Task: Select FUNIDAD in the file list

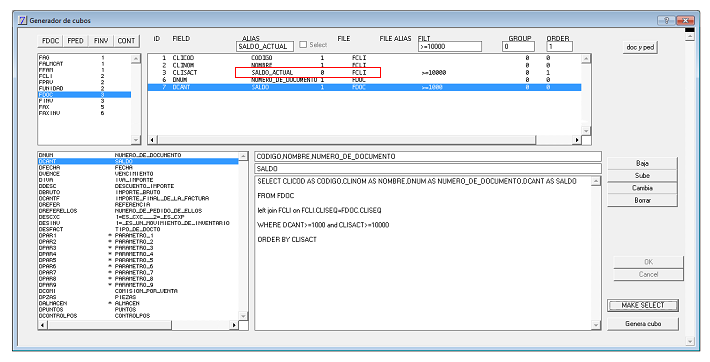Action: (x=84, y=88)
